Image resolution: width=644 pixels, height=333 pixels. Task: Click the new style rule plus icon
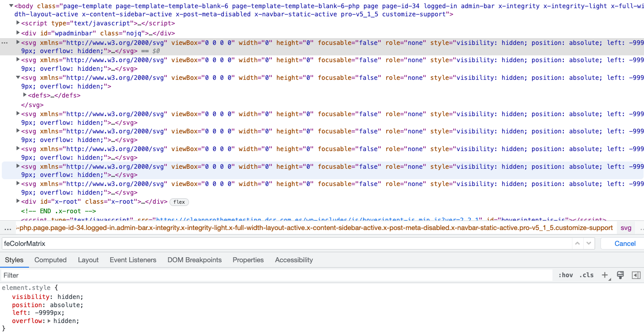605,275
